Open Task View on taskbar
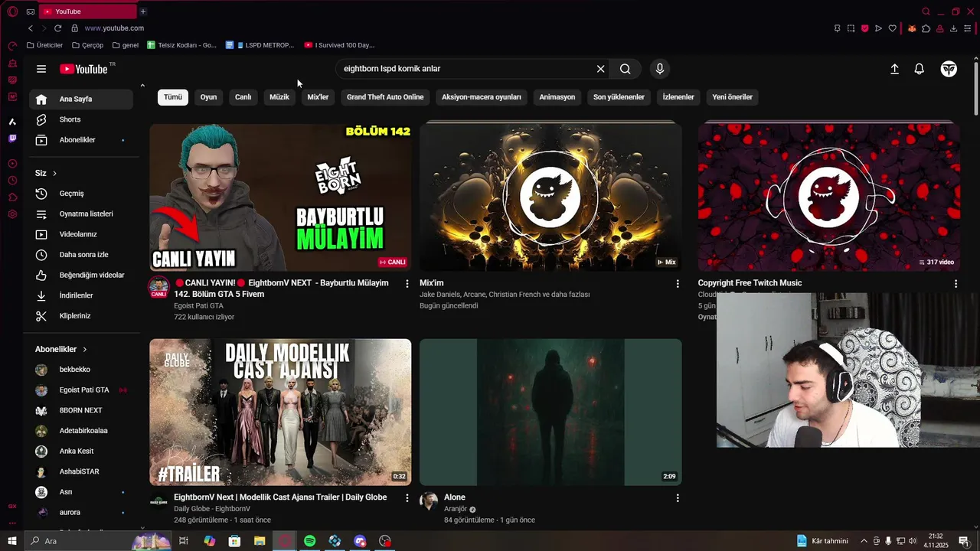Viewport: 980px width, 551px height. 184,541
